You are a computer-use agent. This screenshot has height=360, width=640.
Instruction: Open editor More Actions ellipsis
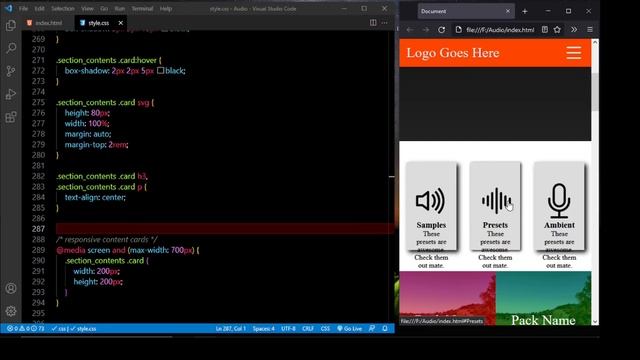tap(384, 23)
